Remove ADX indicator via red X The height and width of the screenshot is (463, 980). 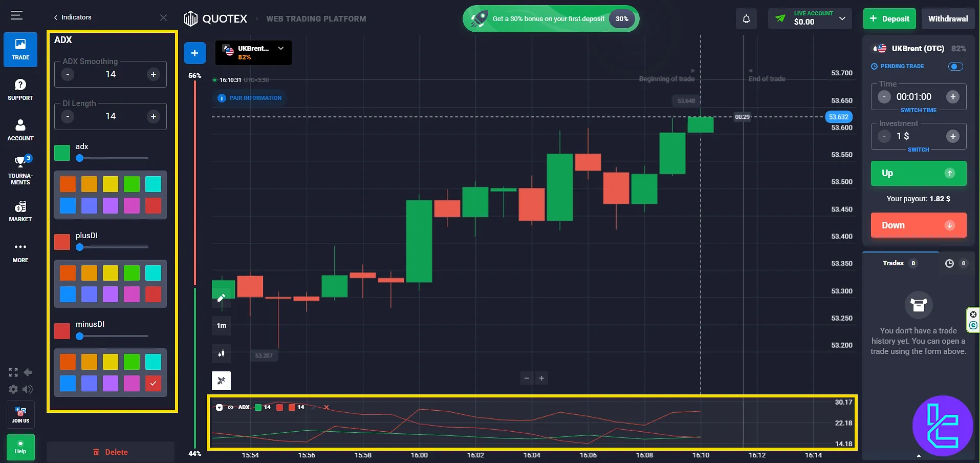[326, 407]
